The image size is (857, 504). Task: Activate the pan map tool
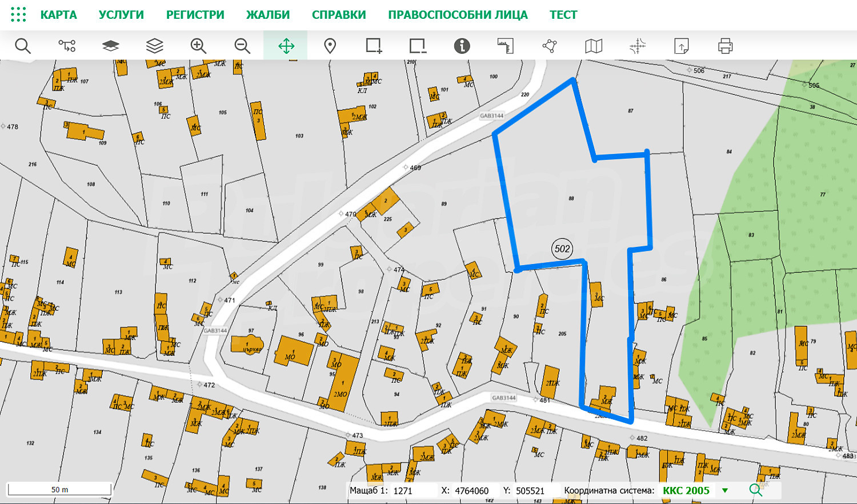click(x=286, y=46)
